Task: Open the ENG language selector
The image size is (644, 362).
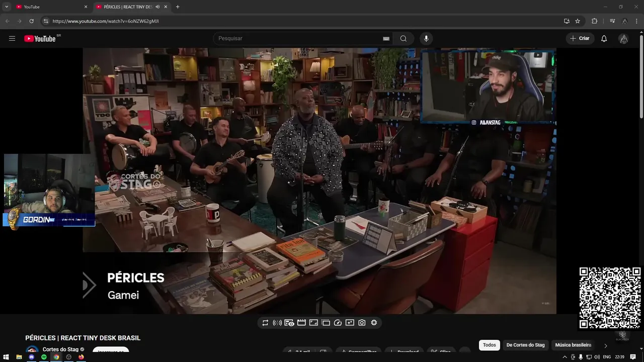Action: pyautogui.click(x=607, y=357)
